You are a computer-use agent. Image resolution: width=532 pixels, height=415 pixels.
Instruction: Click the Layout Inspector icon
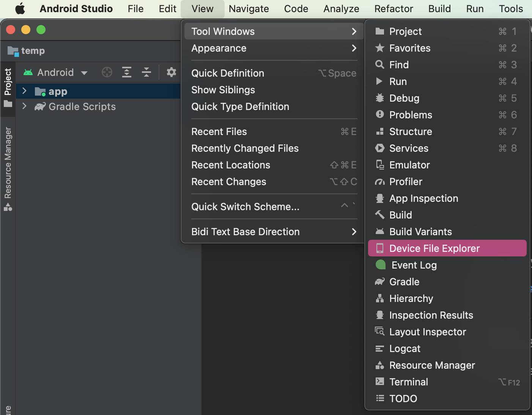[379, 331]
